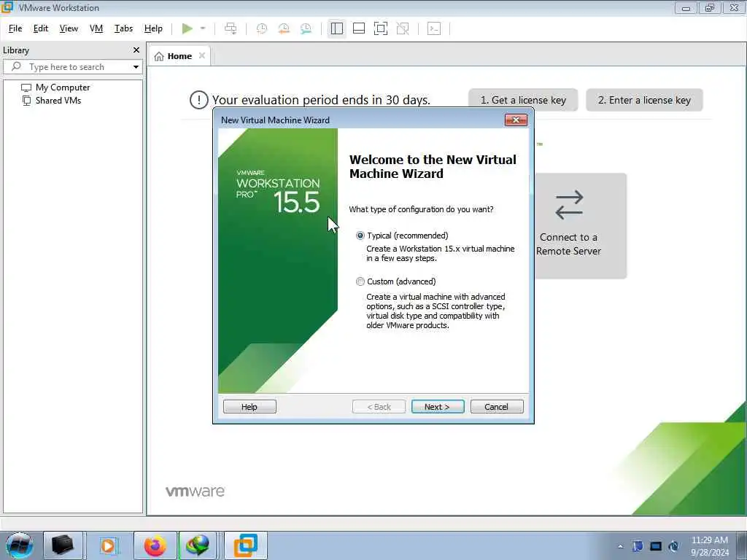
Task: Click the Take Snapshot clock icon
Action: [x=262, y=28]
